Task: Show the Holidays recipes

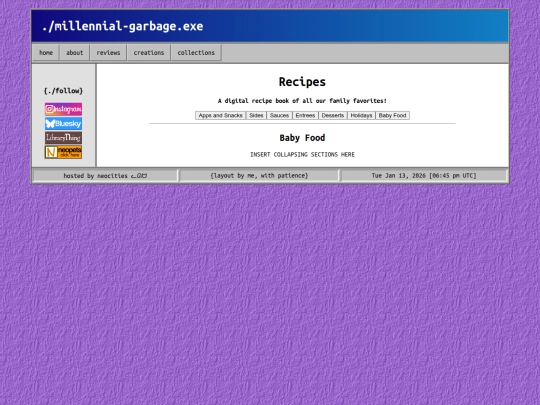Action: [x=361, y=115]
